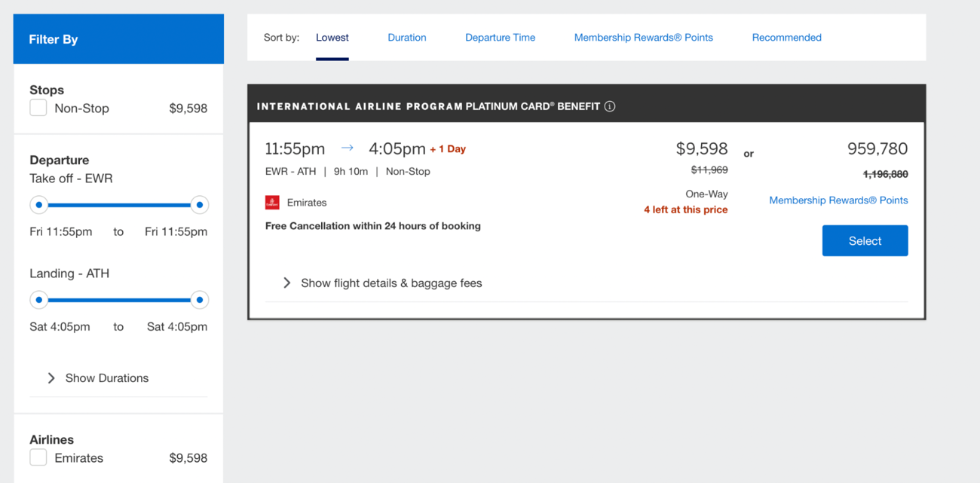The height and width of the screenshot is (483, 980).
Task: Click the left handle of Take off slider
Action: pyautogui.click(x=39, y=205)
